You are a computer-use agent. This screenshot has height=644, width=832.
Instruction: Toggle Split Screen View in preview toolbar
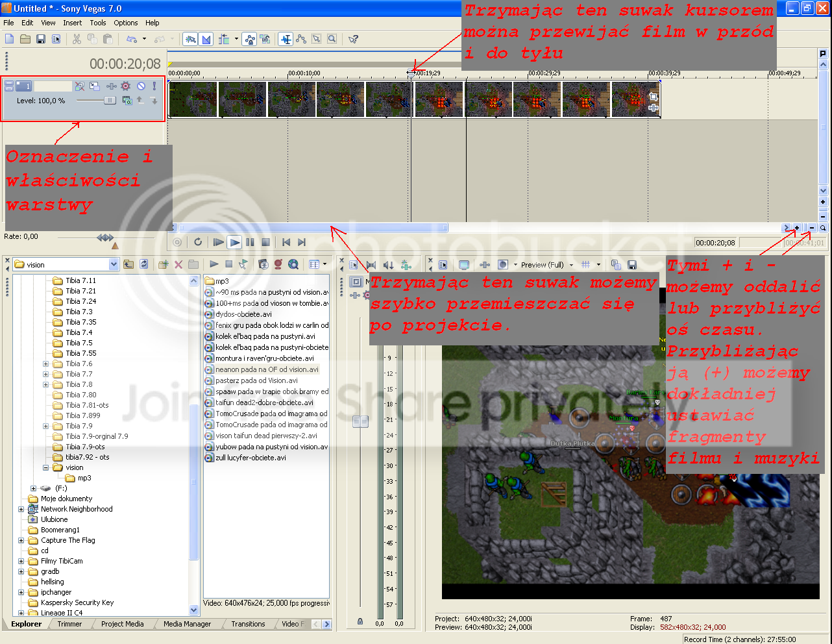pos(503,265)
